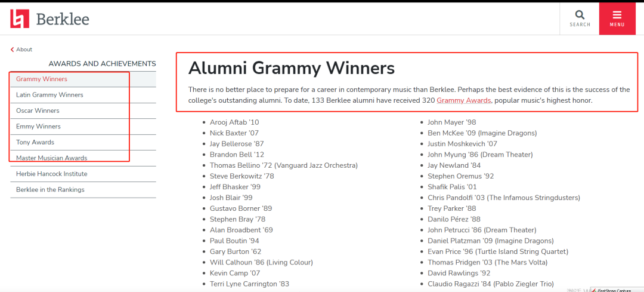Click the back chevron beside About
Image resolution: width=644 pixels, height=292 pixels.
(x=12, y=50)
